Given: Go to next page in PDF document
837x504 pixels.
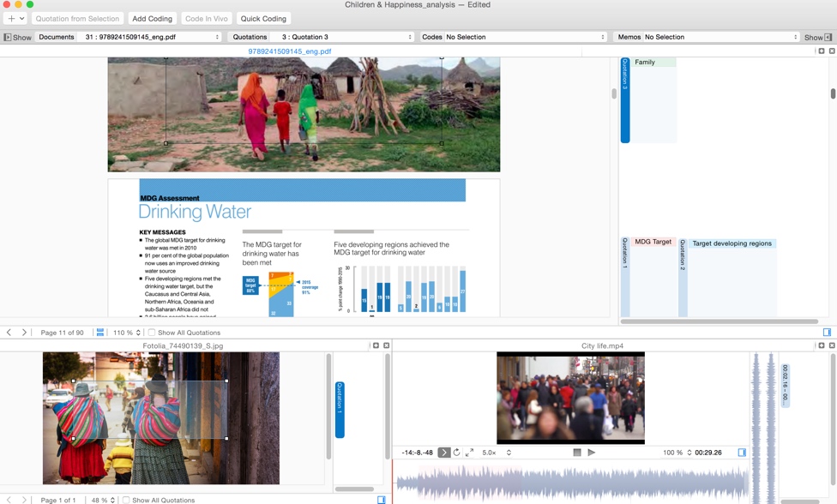Looking at the screenshot, I should coord(24,333).
